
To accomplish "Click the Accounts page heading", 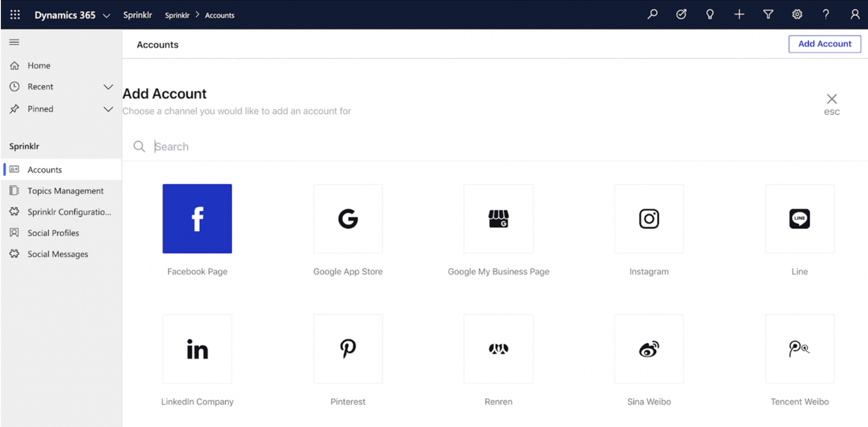I will [158, 45].
